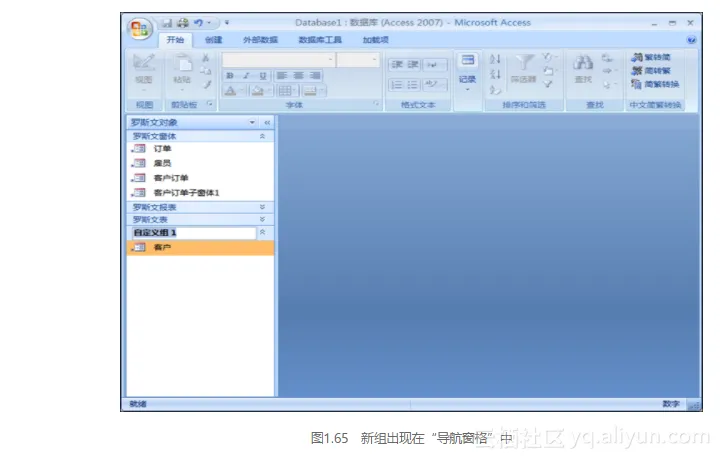Click the Save icon in Quick Access Toolbar
The image size is (721, 459).
pos(167,23)
